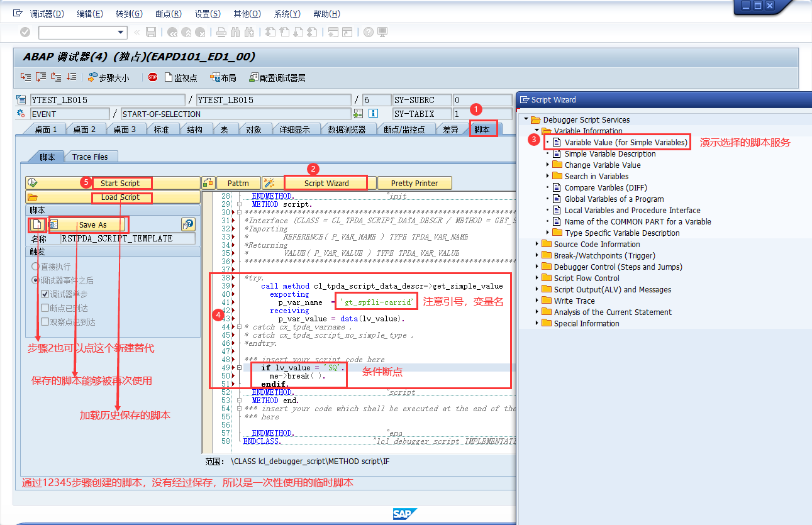Expand the Source Code Information folder
Viewport: 812px width, 525px height.
[x=537, y=244]
